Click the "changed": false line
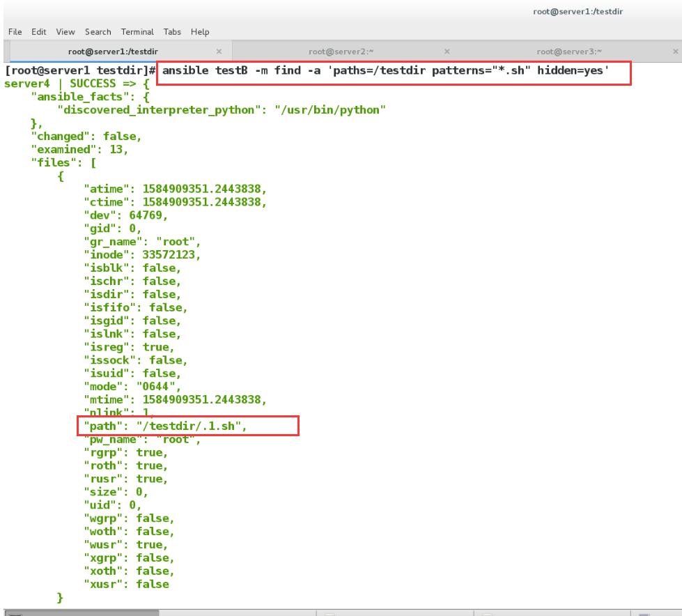Image resolution: width=682 pixels, height=616 pixels. (x=86, y=136)
